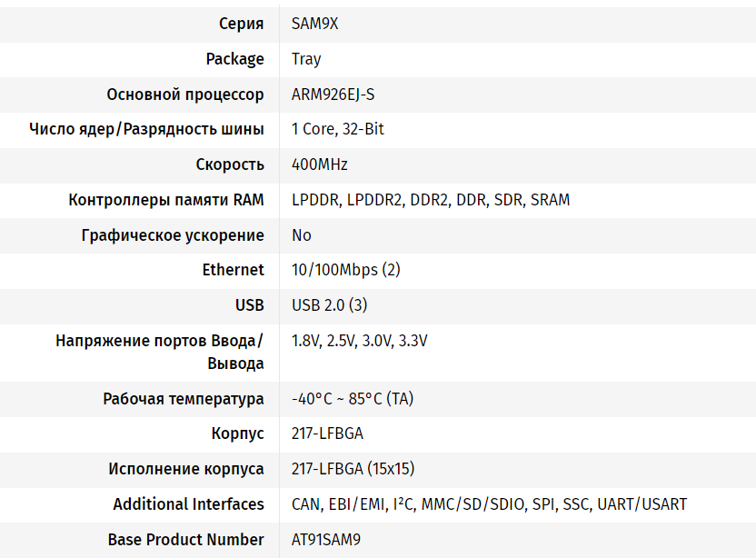Click the 'Base Product Number' label
This screenshot has width=756, height=558.
(186, 539)
